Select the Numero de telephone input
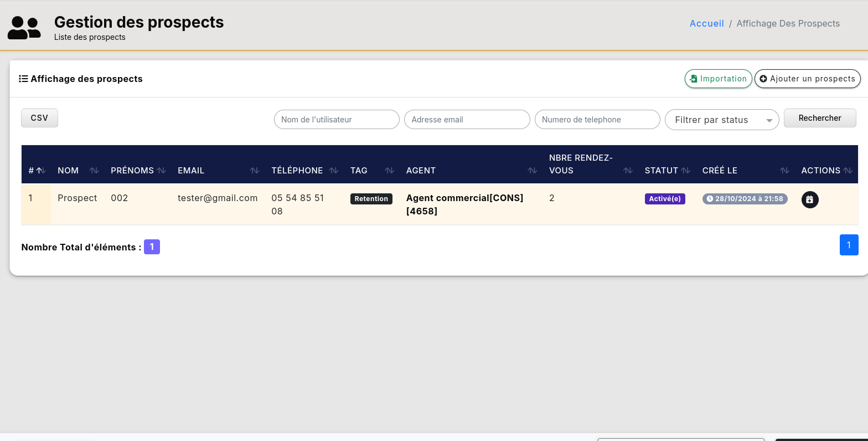 click(597, 120)
